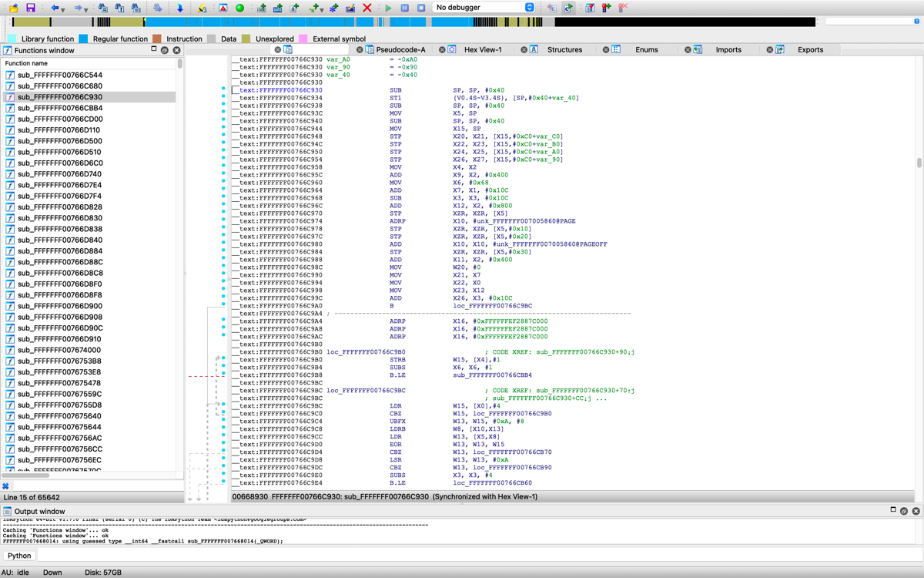Click the stop process square icon
The width and height of the screenshot is (924, 578).
[421, 8]
